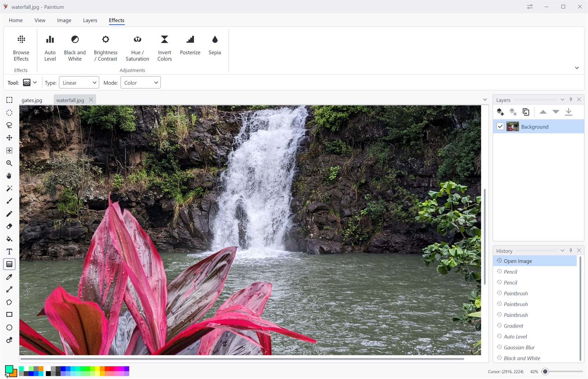588x379 pixels.
Task: Select the Text tool
Action: (9, 252)
